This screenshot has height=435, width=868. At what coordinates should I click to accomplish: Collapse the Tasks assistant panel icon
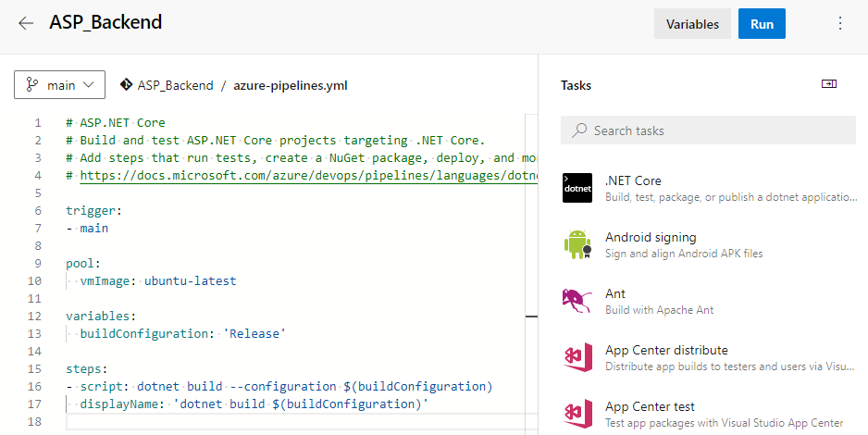click(x=829, y=84)
